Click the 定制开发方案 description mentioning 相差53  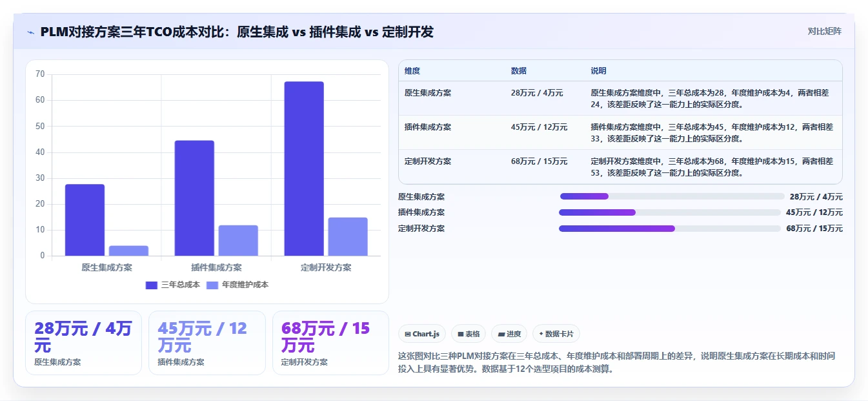712,167
